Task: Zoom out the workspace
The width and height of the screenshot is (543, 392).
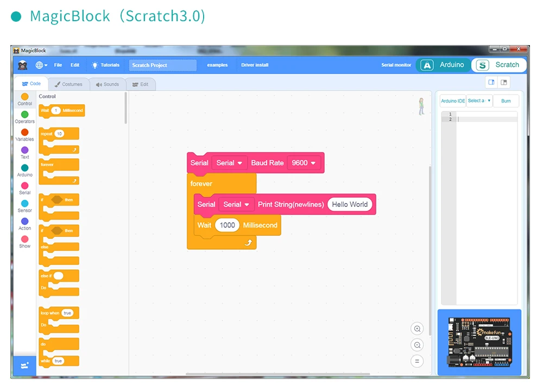Action: (x=417, y=345)
